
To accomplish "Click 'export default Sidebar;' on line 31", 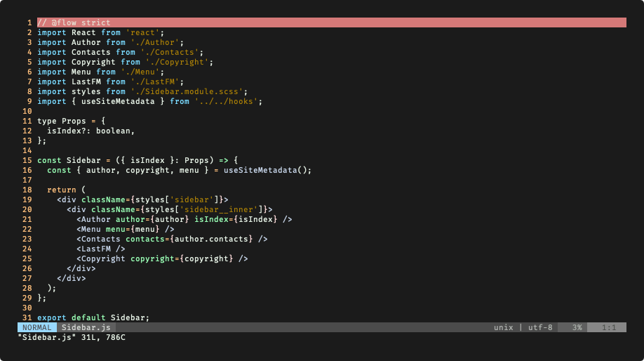I will tap(93, 318).
